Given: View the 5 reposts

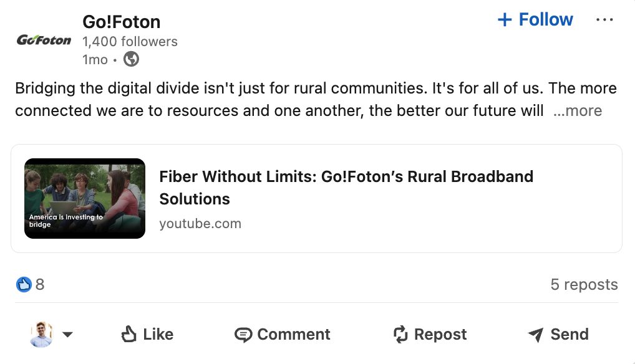Looking at the screenshot, I should [x=584, y=285].
